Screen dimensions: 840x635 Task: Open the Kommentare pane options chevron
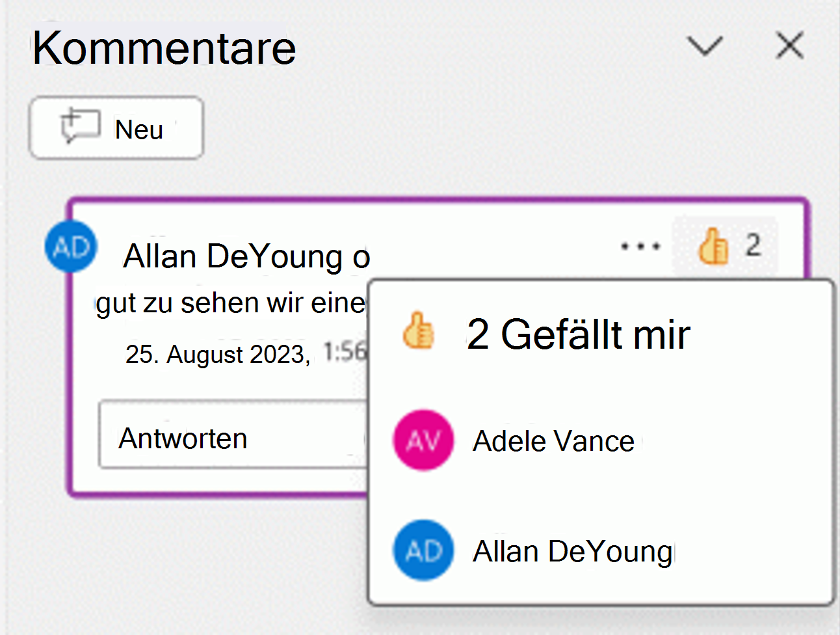click(x=705, y=47)
